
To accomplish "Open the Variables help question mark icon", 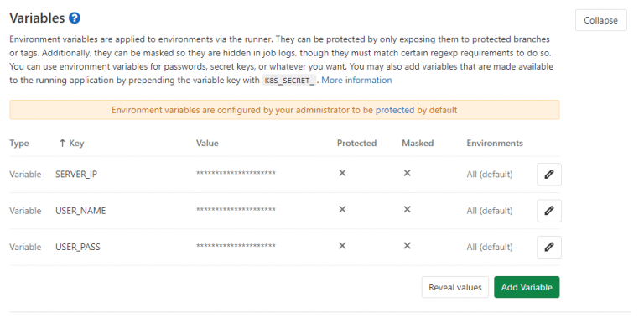I will coord(75,18).
